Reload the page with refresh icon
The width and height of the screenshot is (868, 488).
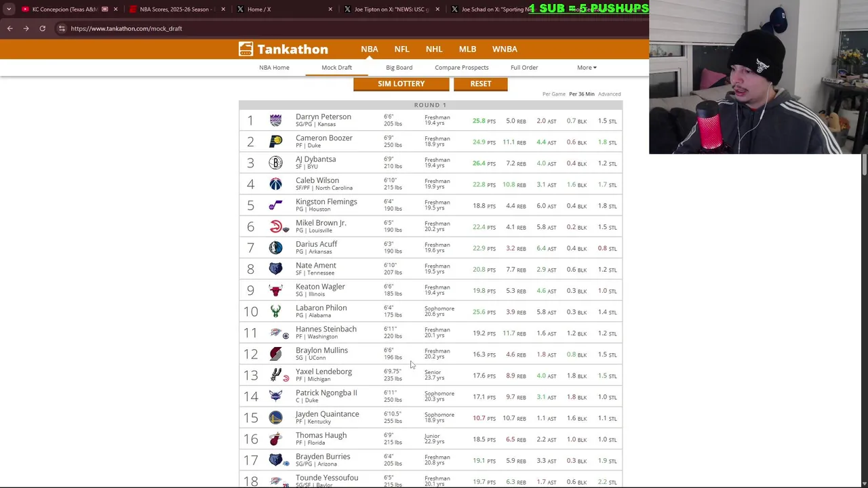click(x=42, y=28)
